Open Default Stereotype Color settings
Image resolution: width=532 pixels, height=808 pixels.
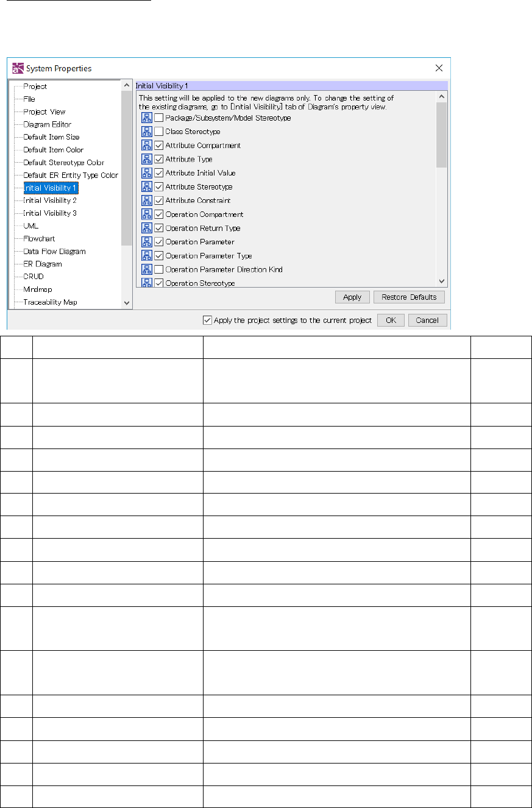[x=64, y=163]
